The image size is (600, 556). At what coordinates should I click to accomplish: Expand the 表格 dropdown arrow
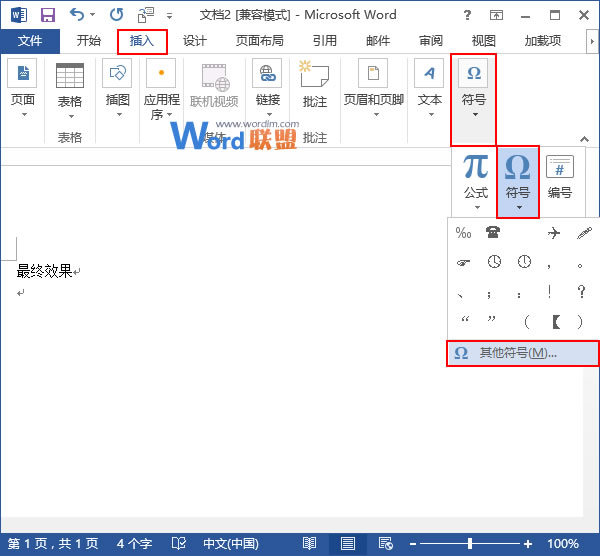coord(71,116)
